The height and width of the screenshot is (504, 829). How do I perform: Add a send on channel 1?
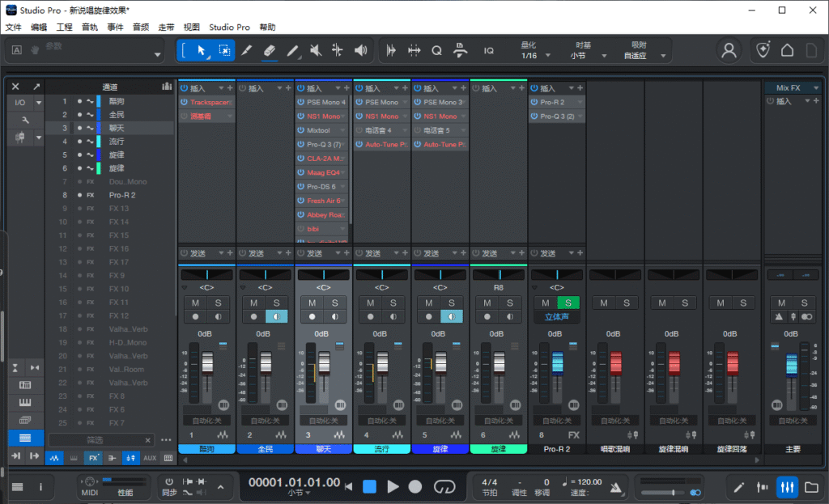tap(230, 253)
